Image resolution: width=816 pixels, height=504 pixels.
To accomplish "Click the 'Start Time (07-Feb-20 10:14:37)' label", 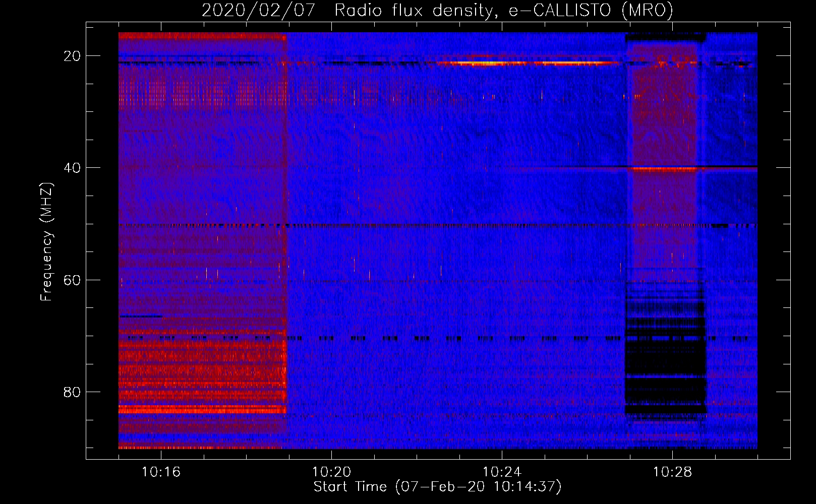I will click(x=437, y=487).
